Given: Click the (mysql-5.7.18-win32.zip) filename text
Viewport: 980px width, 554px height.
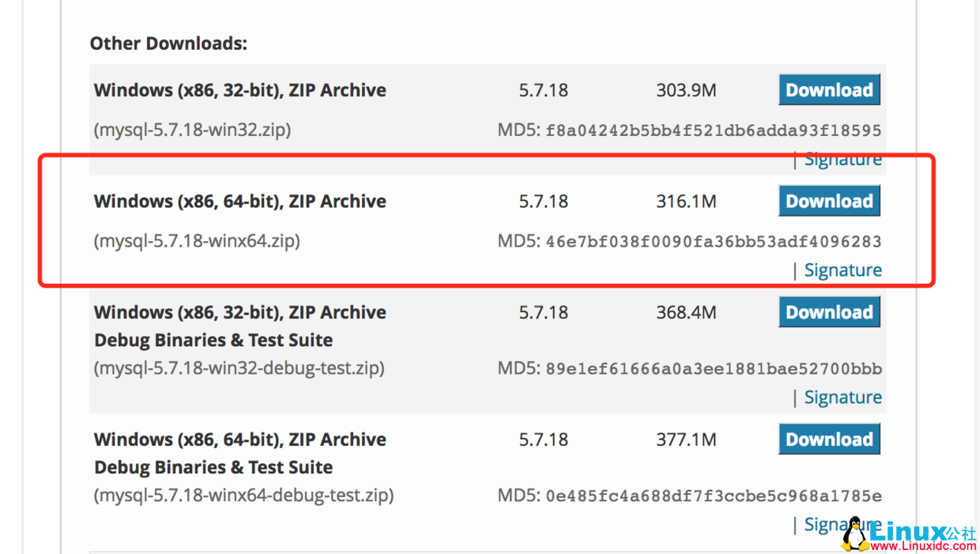Looking at the screenshot, I should click(192, 130).
